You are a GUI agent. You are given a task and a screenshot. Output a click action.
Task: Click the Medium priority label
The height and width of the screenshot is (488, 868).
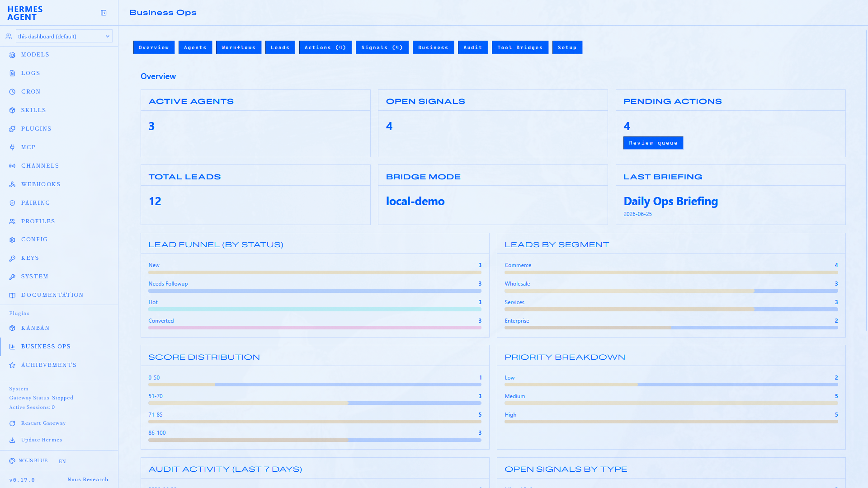[x=514, y=396]
